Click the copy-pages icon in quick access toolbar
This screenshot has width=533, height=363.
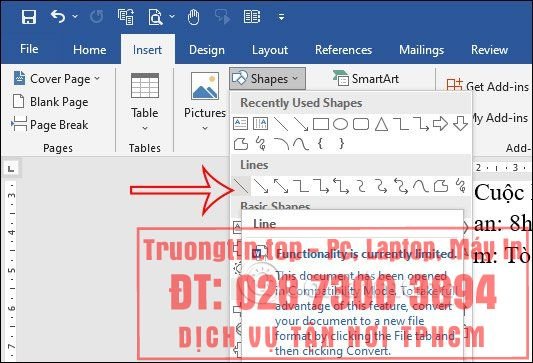tap(126, 17)
